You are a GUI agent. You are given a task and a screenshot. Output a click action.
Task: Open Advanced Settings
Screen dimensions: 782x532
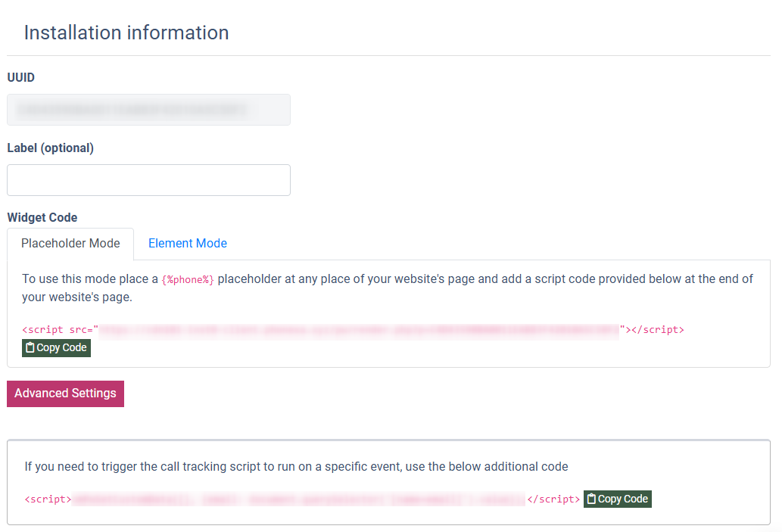[x=65, y=394]
